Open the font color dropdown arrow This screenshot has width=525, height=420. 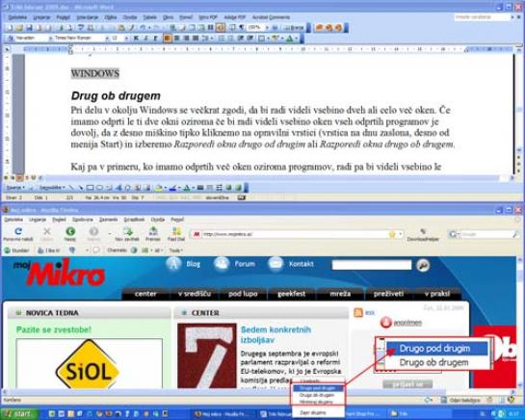(297, 39)
